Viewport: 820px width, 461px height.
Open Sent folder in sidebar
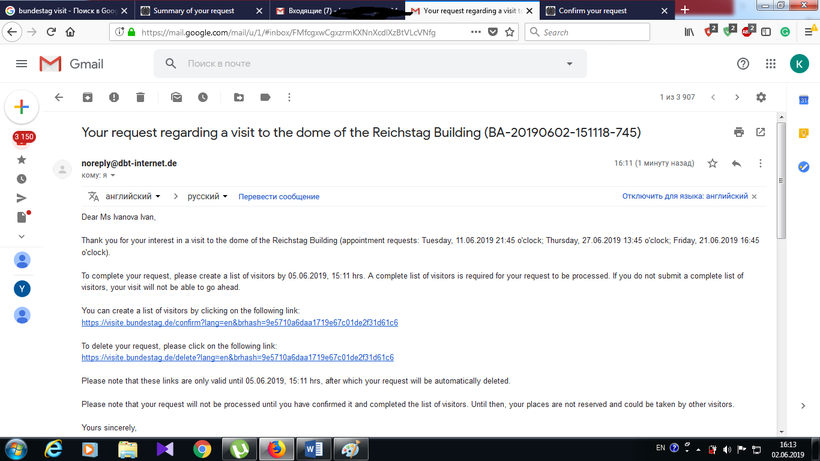point(21,198)
